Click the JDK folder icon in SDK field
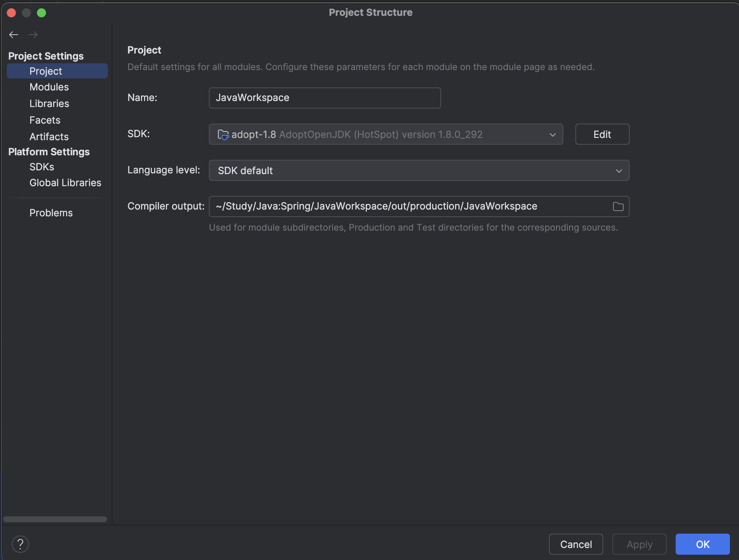This screenshot has width=739, height=560. [223, 135]
